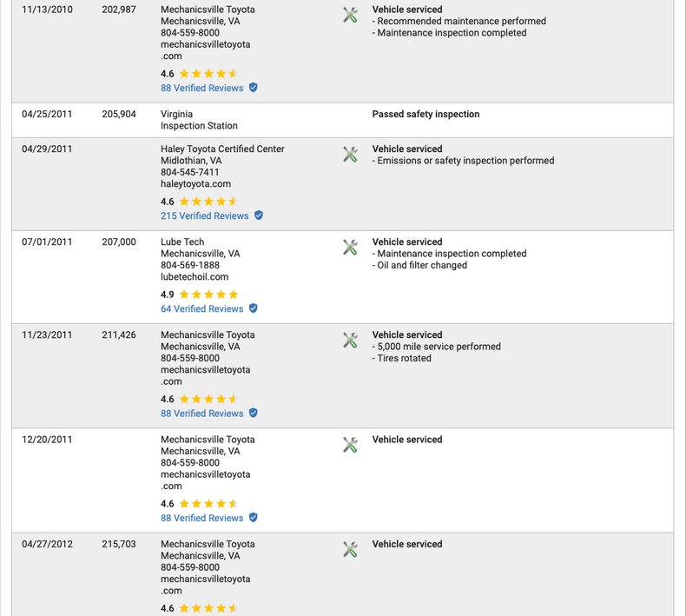Select the Passed safety inspection record text
686x616 pixels.
425,114
